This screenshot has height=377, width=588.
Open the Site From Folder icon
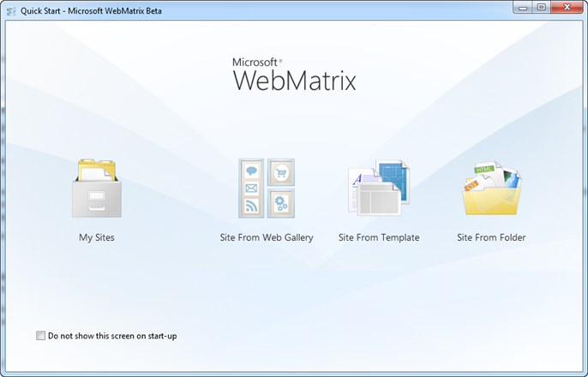click(491, 188)
